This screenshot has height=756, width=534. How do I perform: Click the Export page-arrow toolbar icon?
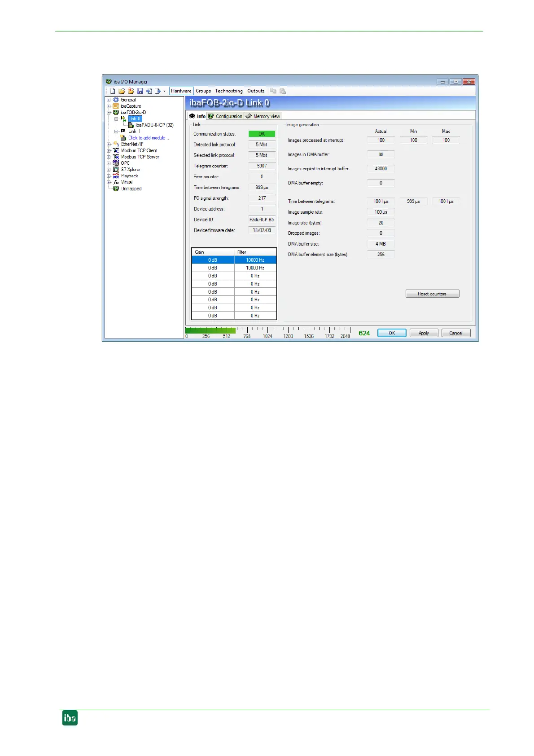[158, 91]
